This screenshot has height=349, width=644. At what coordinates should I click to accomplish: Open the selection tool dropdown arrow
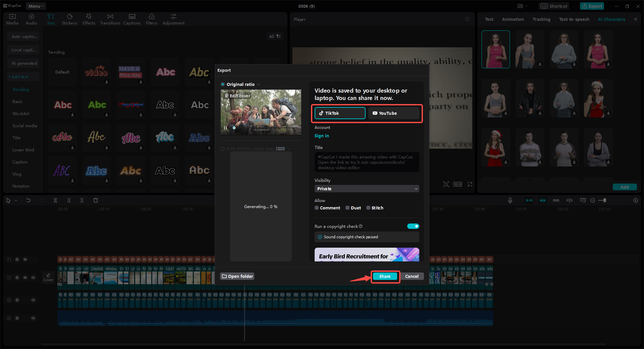point(15,200)
